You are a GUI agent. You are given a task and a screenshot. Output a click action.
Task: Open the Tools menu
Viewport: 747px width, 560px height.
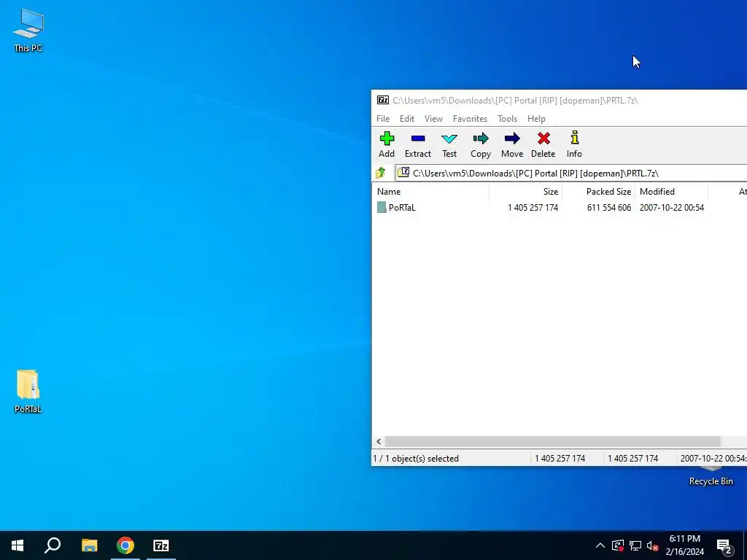(507, 119)
